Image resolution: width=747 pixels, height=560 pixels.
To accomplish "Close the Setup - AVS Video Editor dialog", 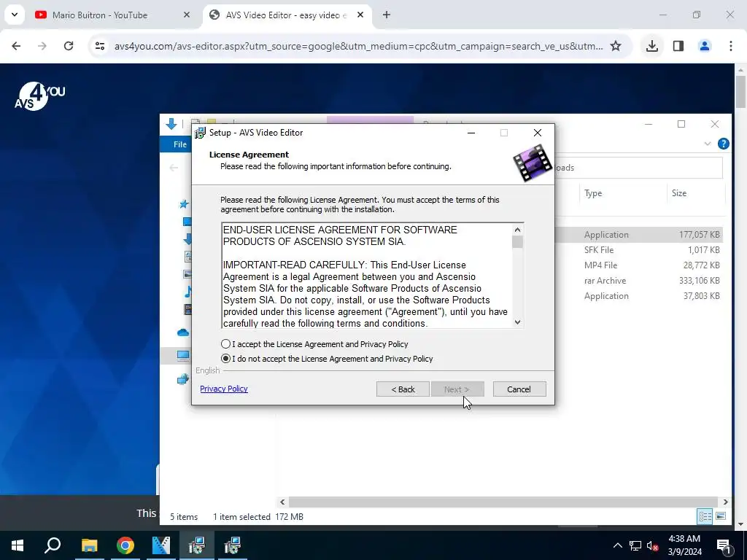I will pos(538,133).
